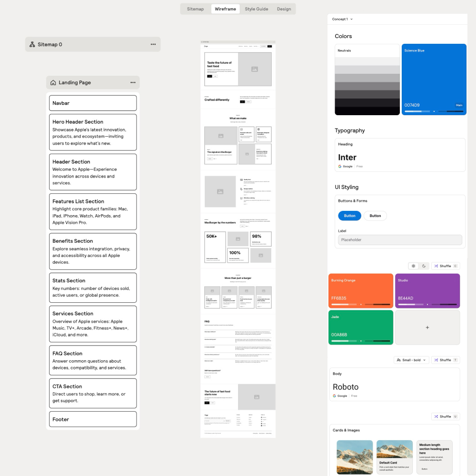Select the Benefits Section card

click(93, 251)
